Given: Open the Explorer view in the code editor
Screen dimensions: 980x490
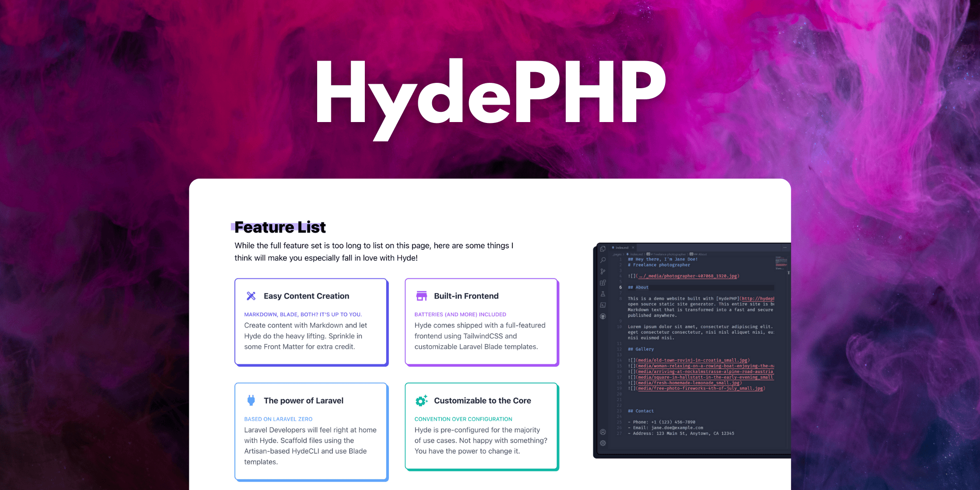Looking at the screenshot, I should 603,249.
